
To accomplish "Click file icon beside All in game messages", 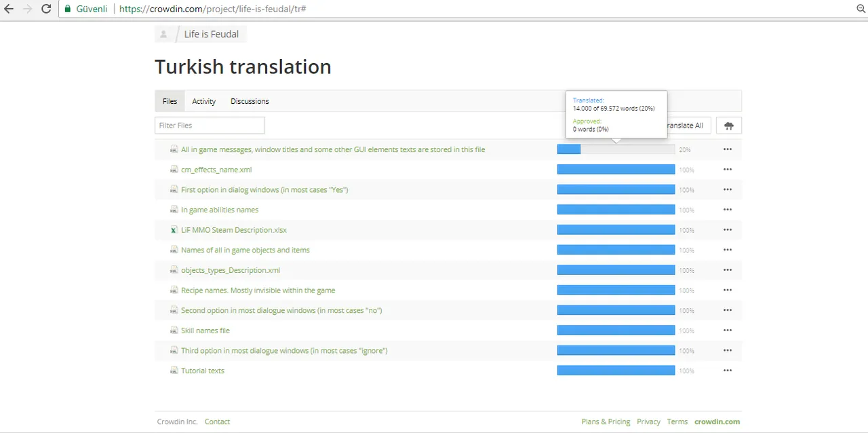I will [174, 149].
